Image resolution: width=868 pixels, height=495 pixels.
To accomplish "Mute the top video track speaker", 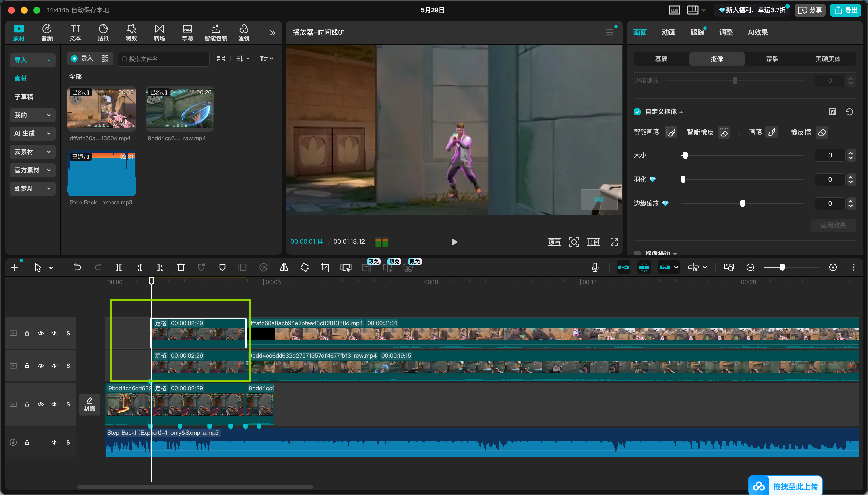I will coord(55,333).
